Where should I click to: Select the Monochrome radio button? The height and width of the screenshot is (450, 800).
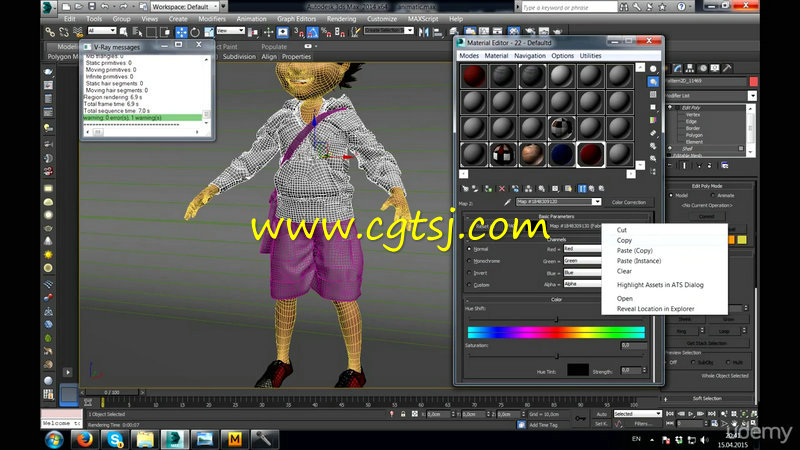click(x=469, y=261)
